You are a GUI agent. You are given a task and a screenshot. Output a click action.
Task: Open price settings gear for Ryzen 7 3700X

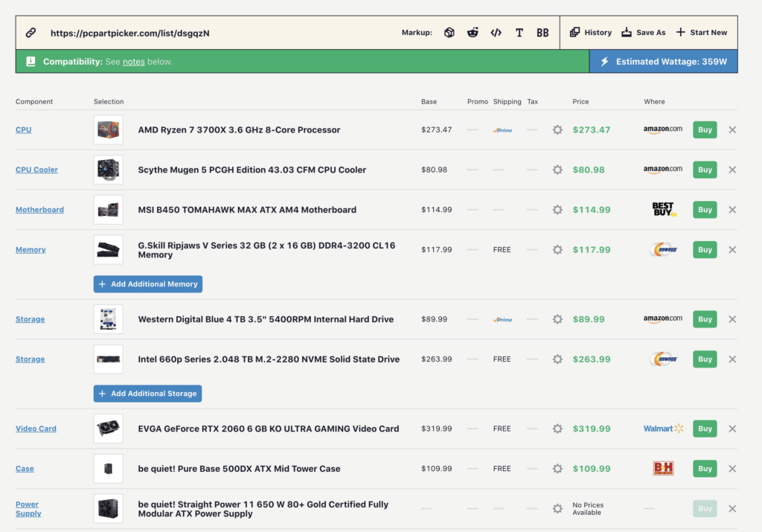point(557,130)
